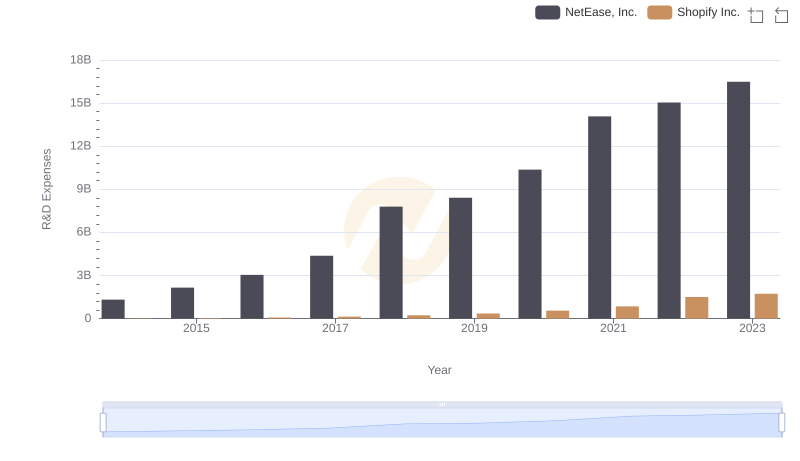Select the Shopify 2023 bar
This screenshot has height=461, width=800.
[766, 306]
